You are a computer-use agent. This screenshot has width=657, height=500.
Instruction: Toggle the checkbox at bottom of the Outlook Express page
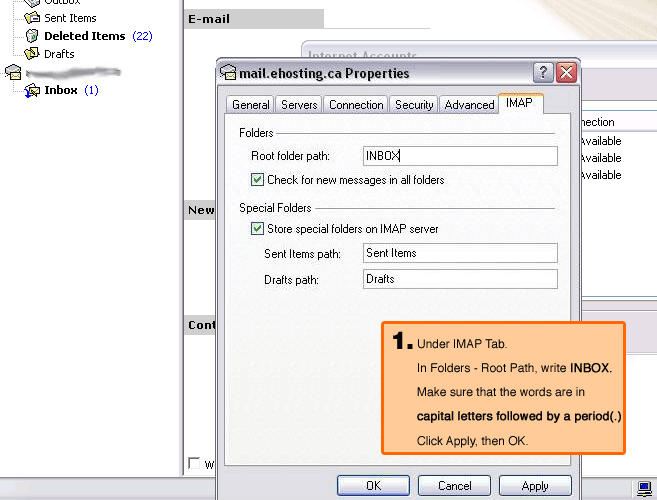[194, 463]
